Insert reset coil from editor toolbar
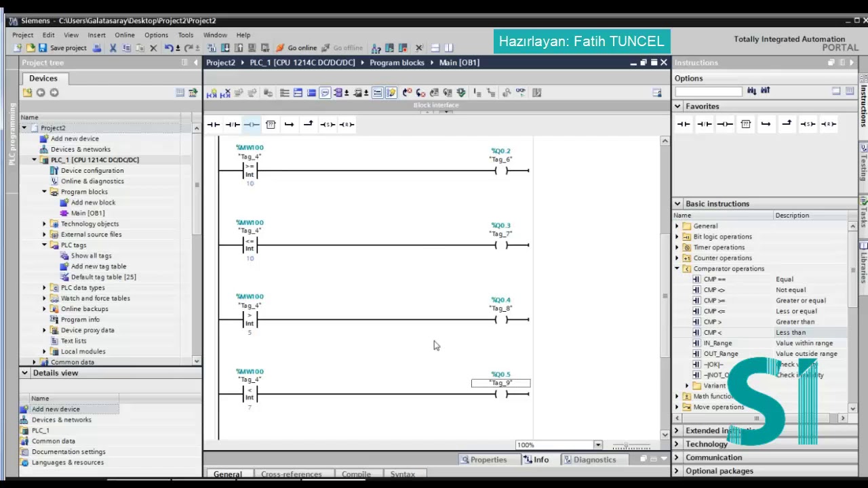The image size is (868, 488). (347, 124)
